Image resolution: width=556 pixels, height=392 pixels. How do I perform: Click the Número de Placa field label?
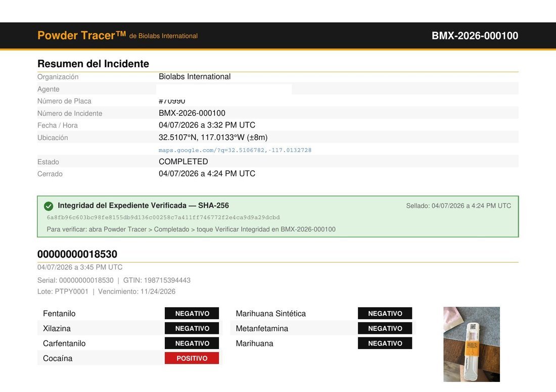(64, 101)
